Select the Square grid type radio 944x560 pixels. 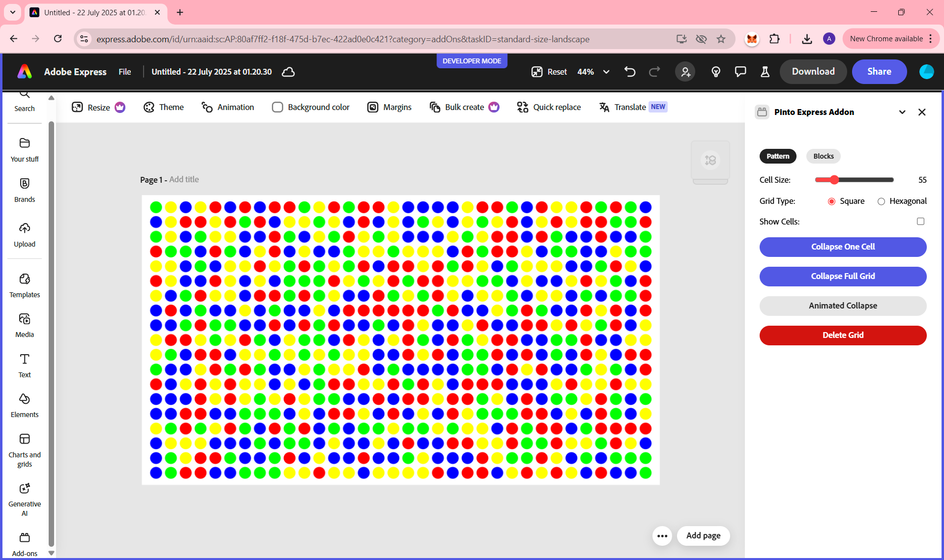831,201
